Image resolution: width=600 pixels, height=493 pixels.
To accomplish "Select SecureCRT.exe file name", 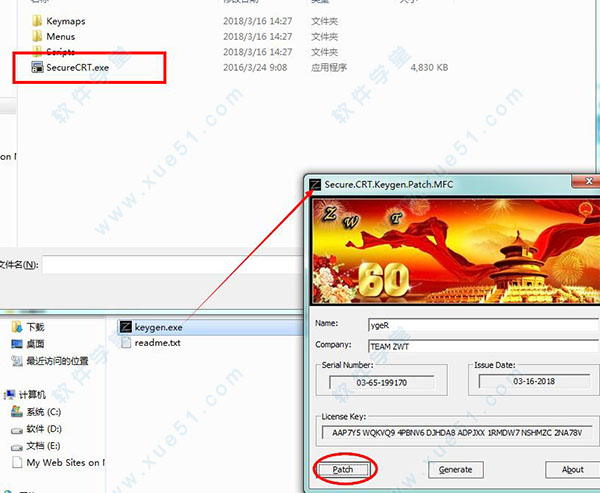I will 78,67.
